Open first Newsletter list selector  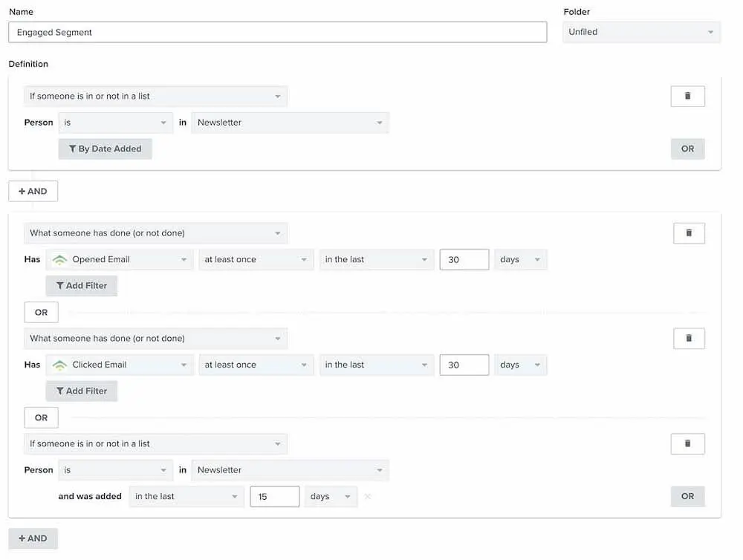tap(290, 123)
